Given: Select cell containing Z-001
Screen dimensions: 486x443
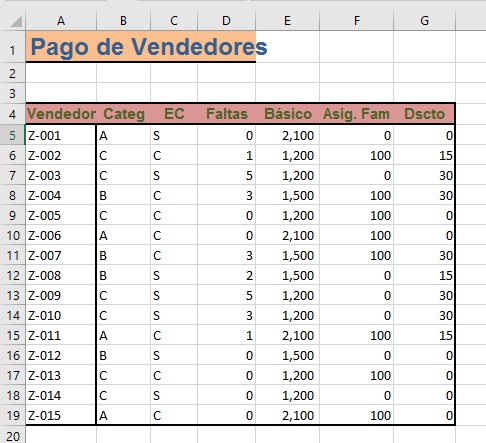Looking at the screenshot, I should point(61,135).
